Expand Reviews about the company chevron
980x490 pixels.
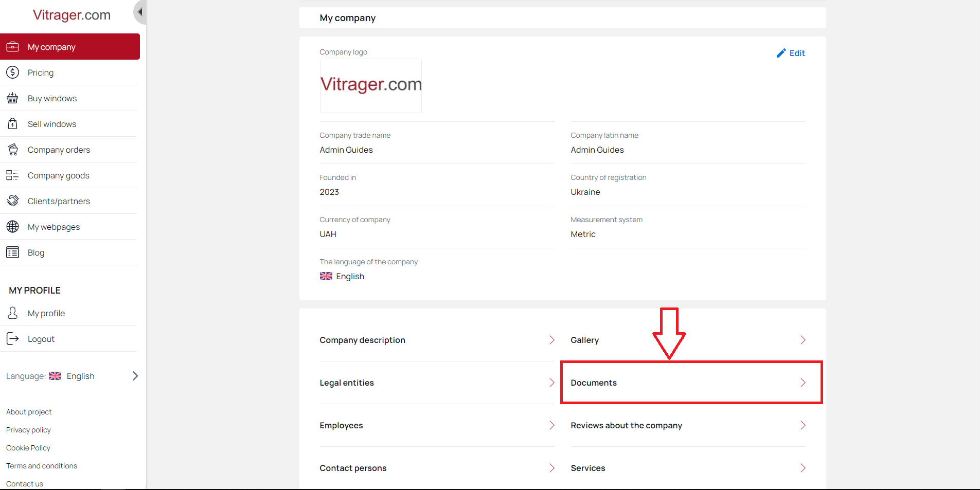click(803, 425)
